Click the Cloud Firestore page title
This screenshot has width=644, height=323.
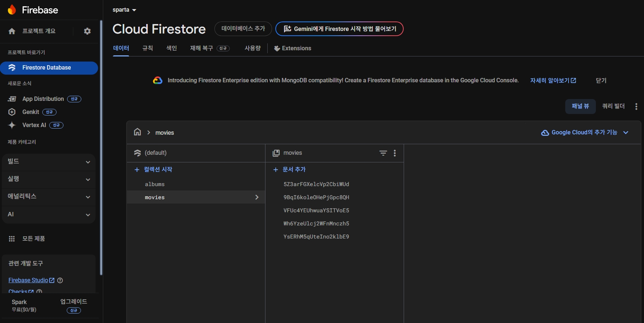click(x=159, y=29)
